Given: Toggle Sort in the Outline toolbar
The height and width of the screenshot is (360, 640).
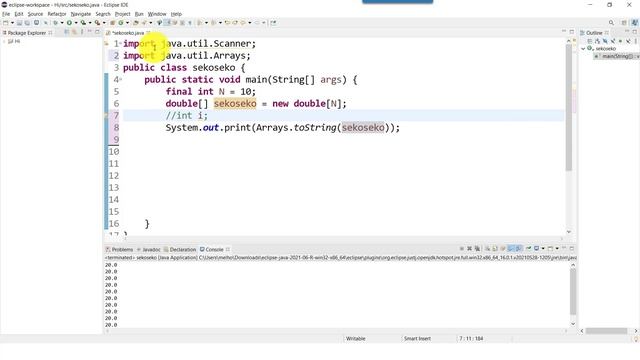Looking at the screenshot, I should 597,41.
